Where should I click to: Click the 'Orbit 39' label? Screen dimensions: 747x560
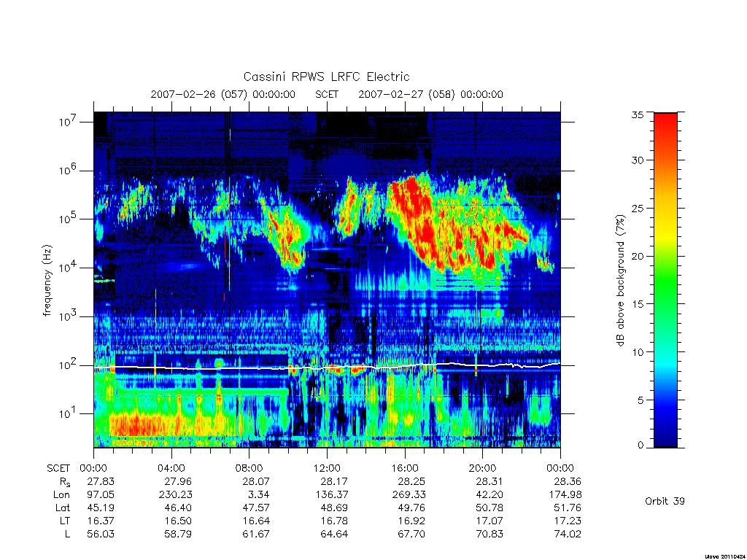(x=665, y=501)
